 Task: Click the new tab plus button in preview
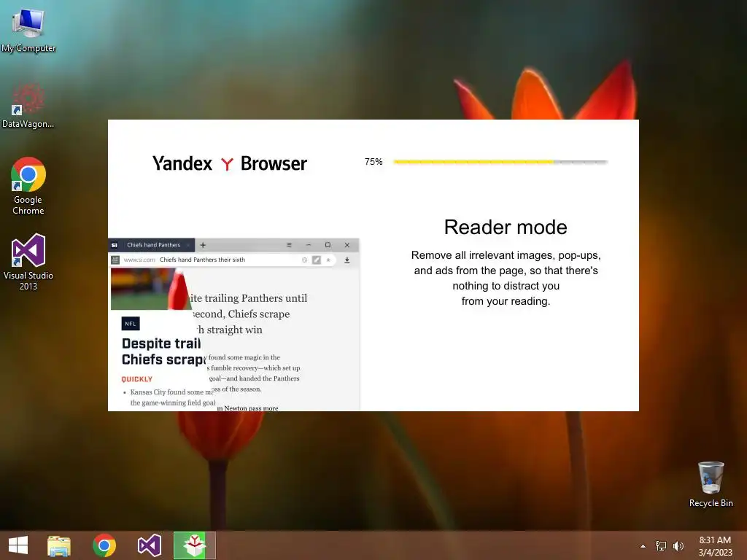(203, 245)
